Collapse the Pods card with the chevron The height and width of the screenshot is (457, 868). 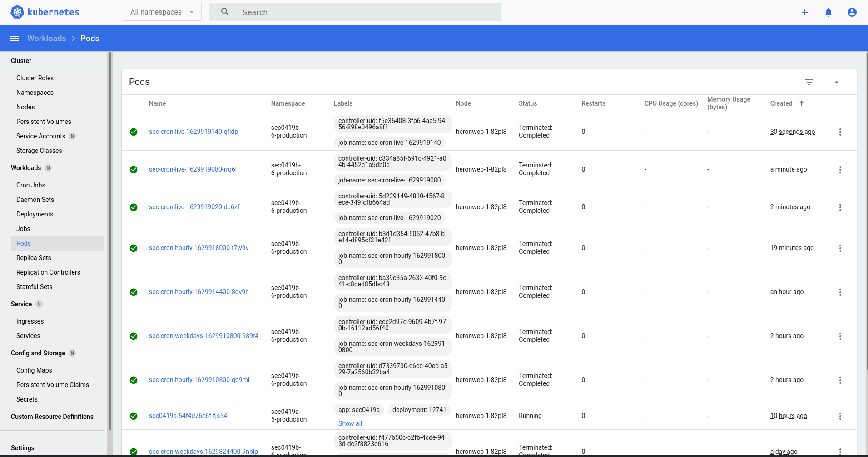(x=837, y=82)
